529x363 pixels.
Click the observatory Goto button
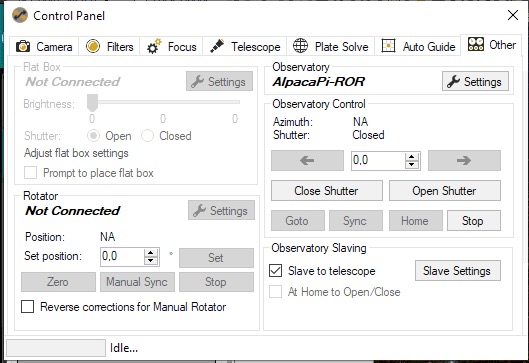click(298, 221)
